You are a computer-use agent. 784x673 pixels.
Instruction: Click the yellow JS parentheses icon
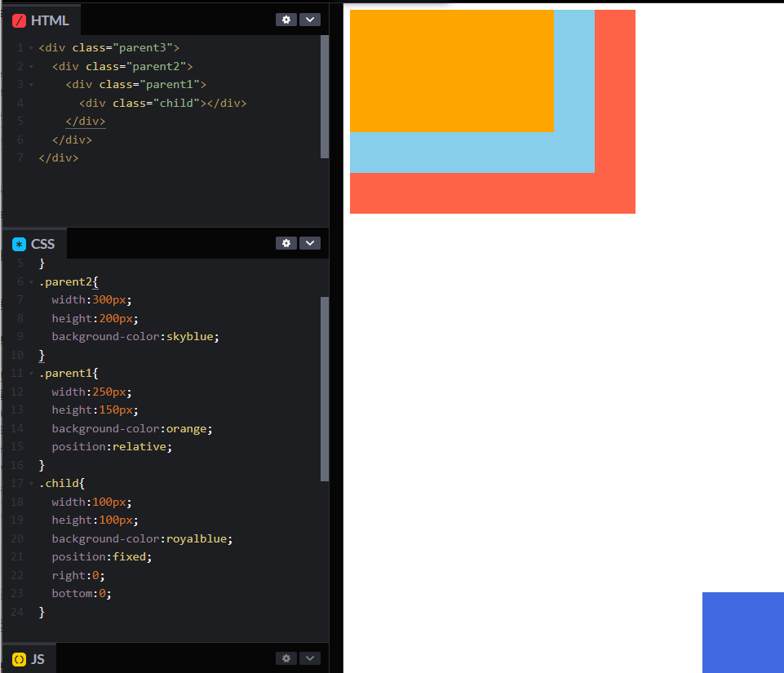click(19, 659)
